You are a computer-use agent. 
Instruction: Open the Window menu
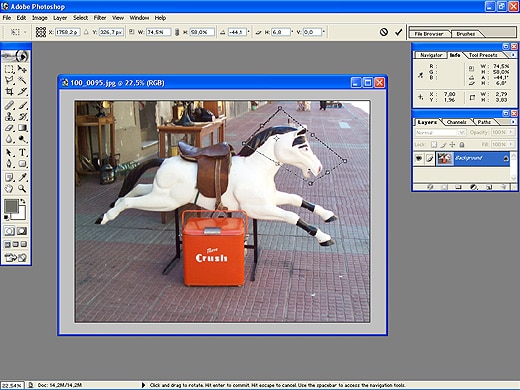pos(139,18)
